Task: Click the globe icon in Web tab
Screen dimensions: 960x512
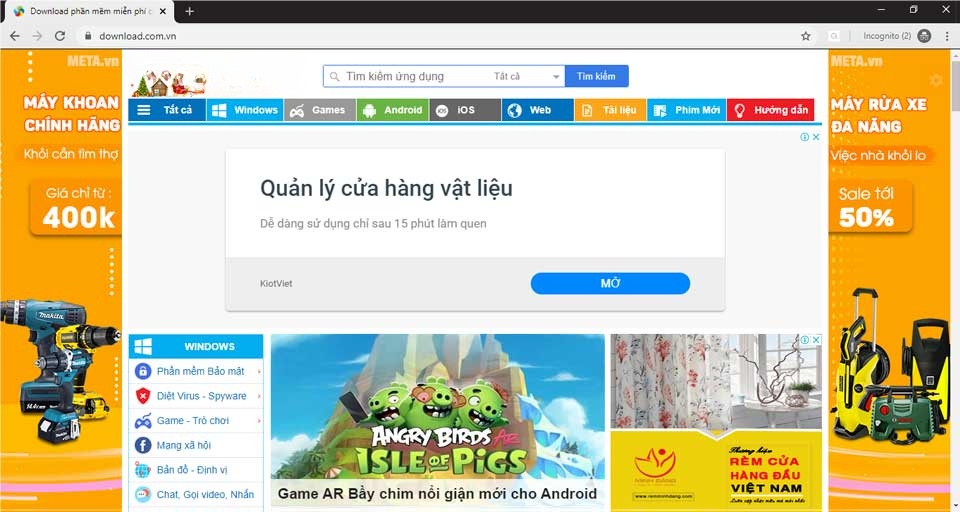Action: [x=515, y=110]
